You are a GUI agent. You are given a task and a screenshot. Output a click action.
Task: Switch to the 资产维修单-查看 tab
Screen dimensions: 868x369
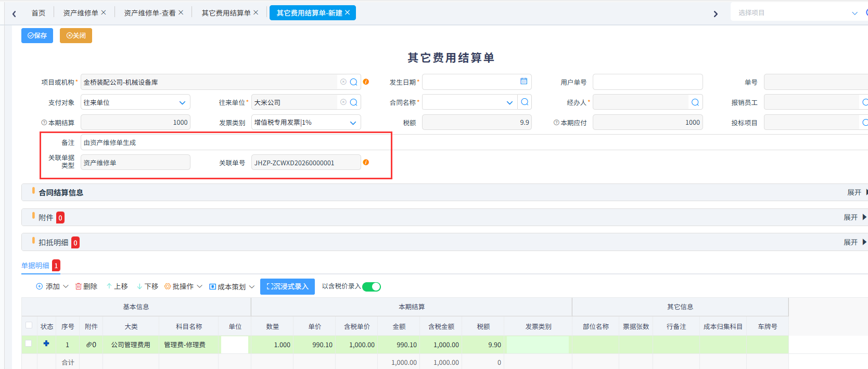149,13
